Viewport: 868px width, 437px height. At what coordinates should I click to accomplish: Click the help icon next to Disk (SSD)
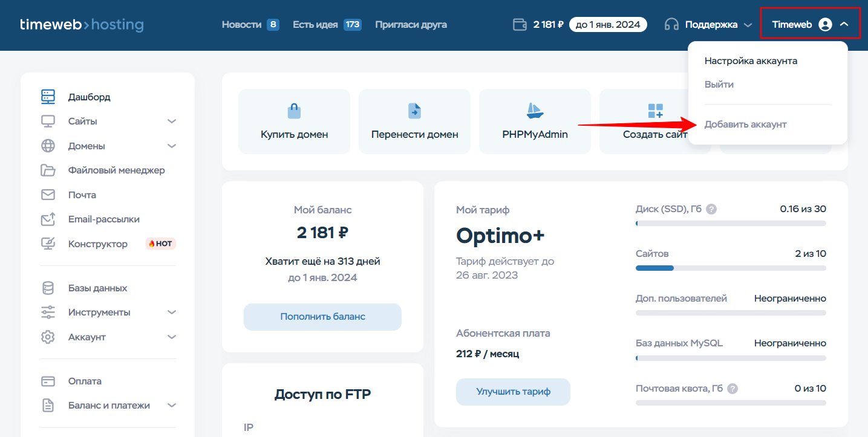tap(711, 209)
